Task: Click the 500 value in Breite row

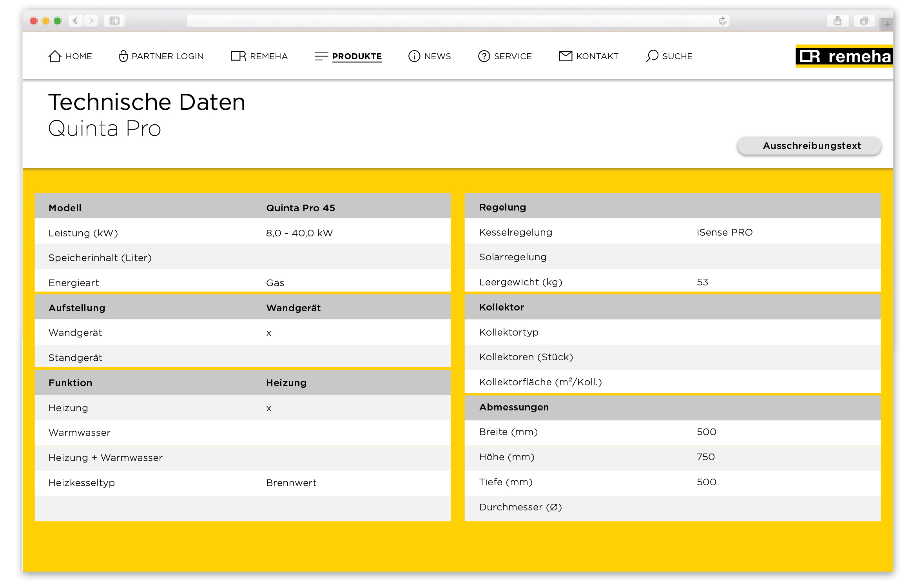Action: pyautogui.click(x=707, y=432)
